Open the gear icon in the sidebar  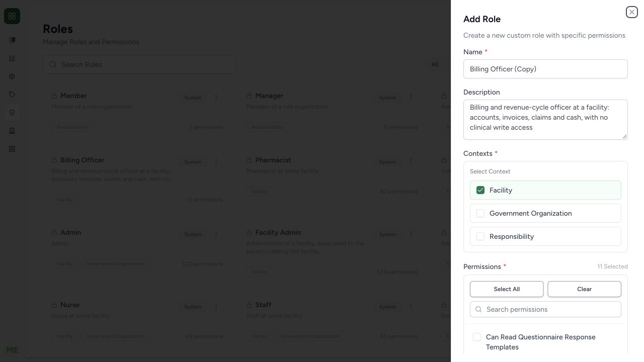pos(12,76)
